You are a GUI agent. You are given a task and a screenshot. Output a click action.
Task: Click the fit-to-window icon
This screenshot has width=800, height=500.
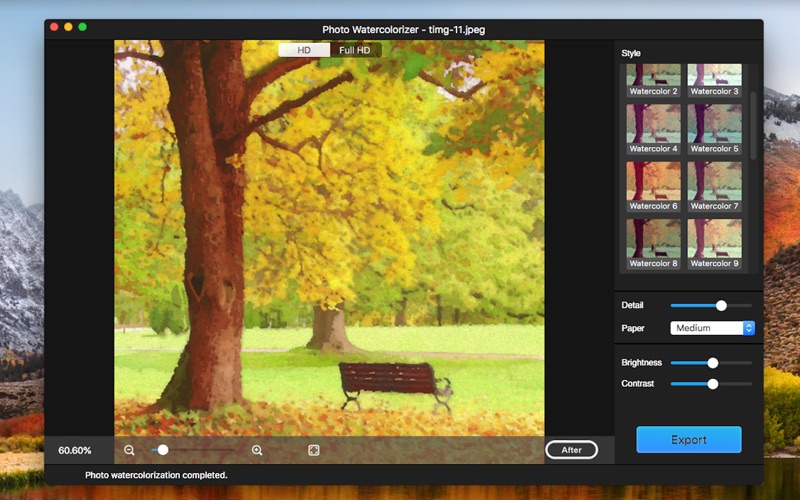click(x=313, y=450)
